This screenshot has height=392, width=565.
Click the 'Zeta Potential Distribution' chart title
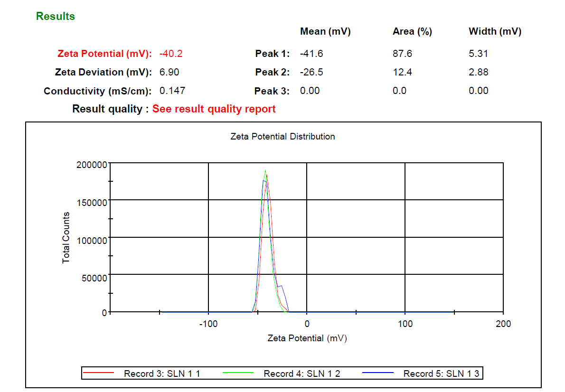pos(282,137)
